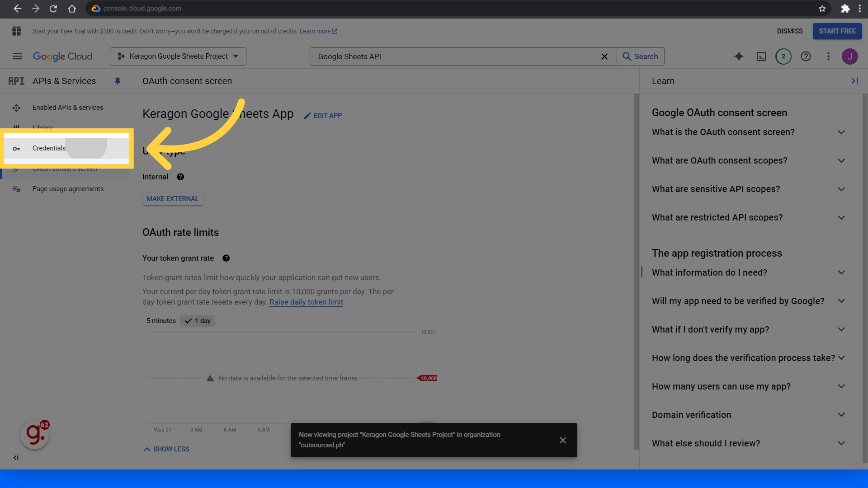The image size is (868, 488).
Task: Open Learn more free trial link
Action: [318, 31]
